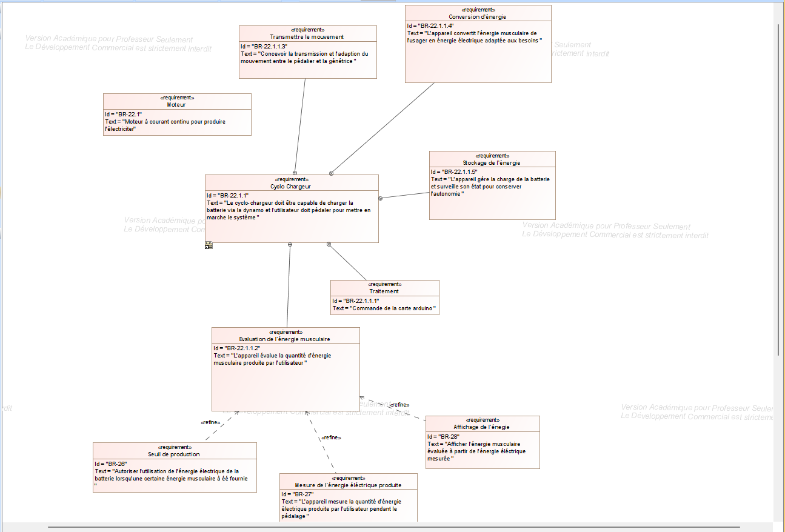The image size is (785, 532).
Task: Select the Transmettre le mouvement requirement name
Action: pos(307,37)
